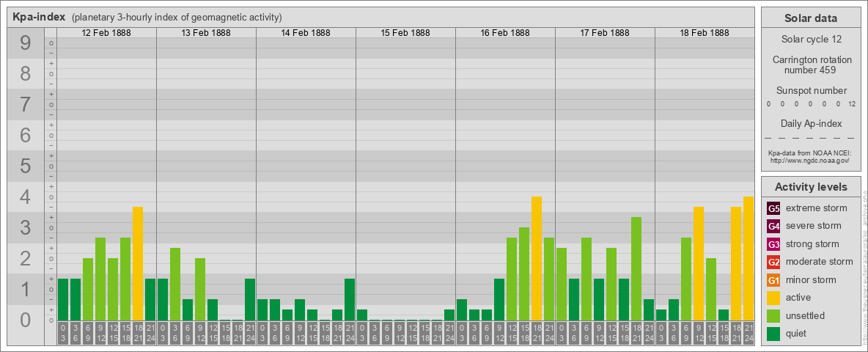Click the '17 Feb 1888' date header

(605, 33)
